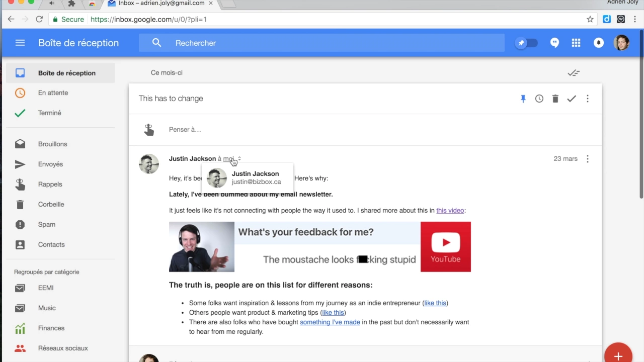Open the hamburger main menu
Image resolution: width=644 pixels, height=362 pixels.
[x=20, y=43]
